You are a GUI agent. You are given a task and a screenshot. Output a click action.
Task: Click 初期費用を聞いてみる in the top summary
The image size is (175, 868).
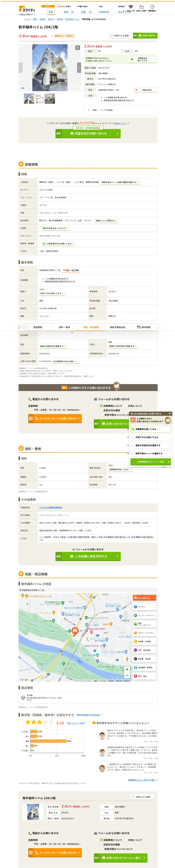point(142,59)
